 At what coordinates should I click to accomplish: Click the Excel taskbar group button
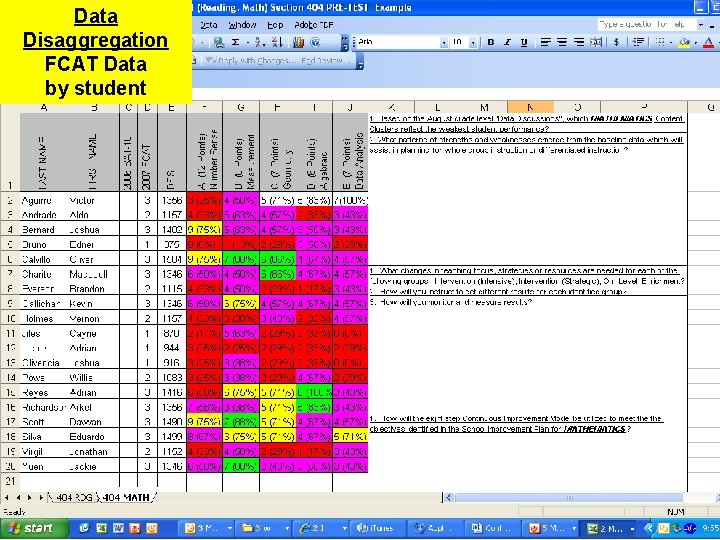point(608,529)
